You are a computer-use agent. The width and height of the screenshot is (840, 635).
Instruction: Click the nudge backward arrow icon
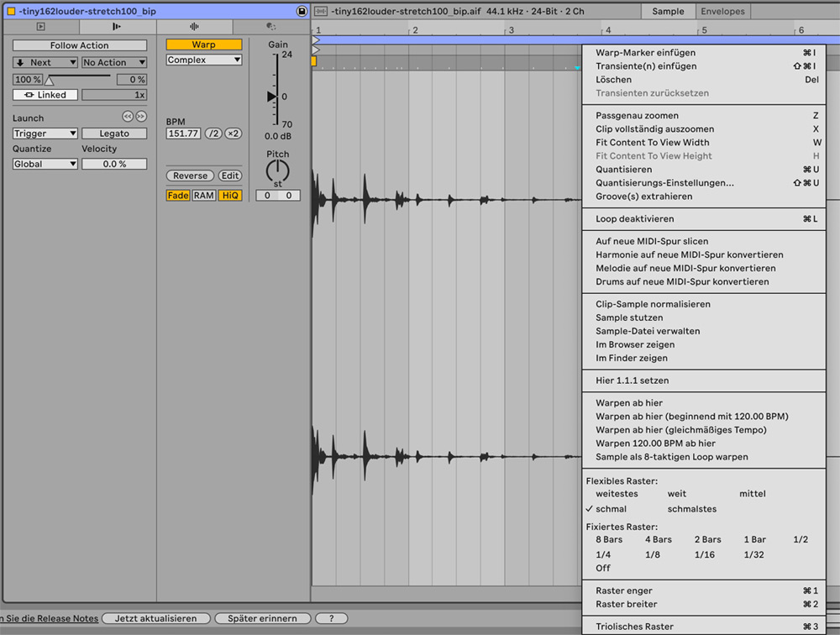pyautogui.click(x=128, y=117)
